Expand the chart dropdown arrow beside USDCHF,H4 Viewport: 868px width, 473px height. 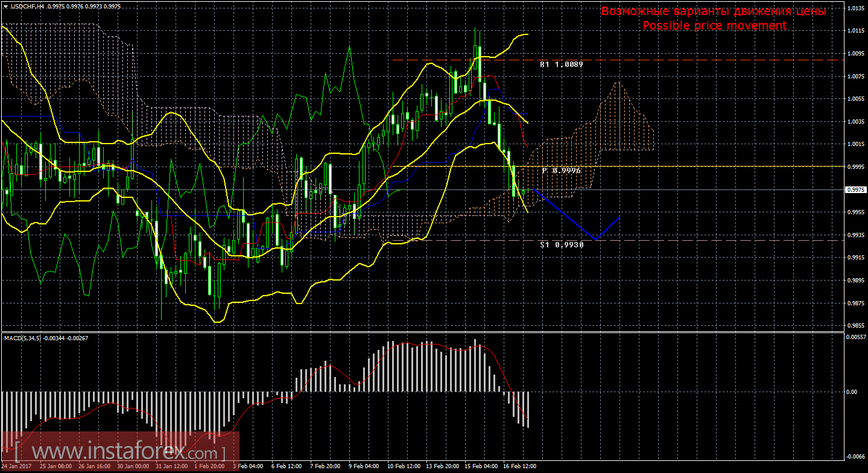click(x=5, y=5)
